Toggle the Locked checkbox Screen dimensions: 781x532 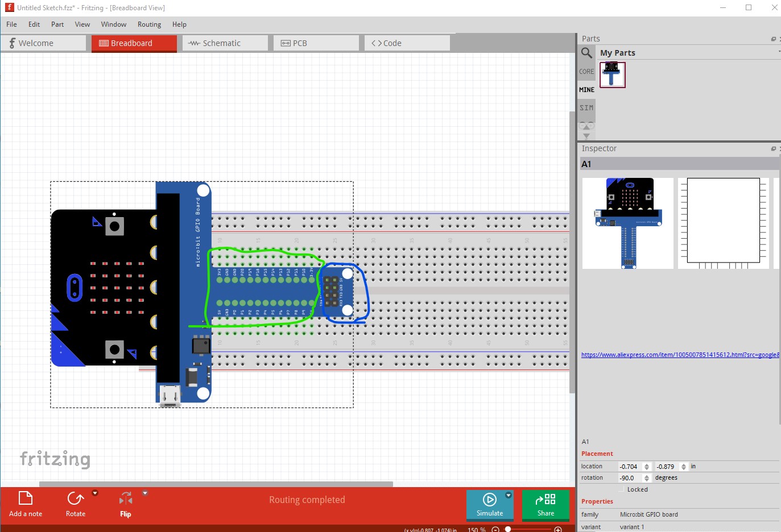(622, 489)
